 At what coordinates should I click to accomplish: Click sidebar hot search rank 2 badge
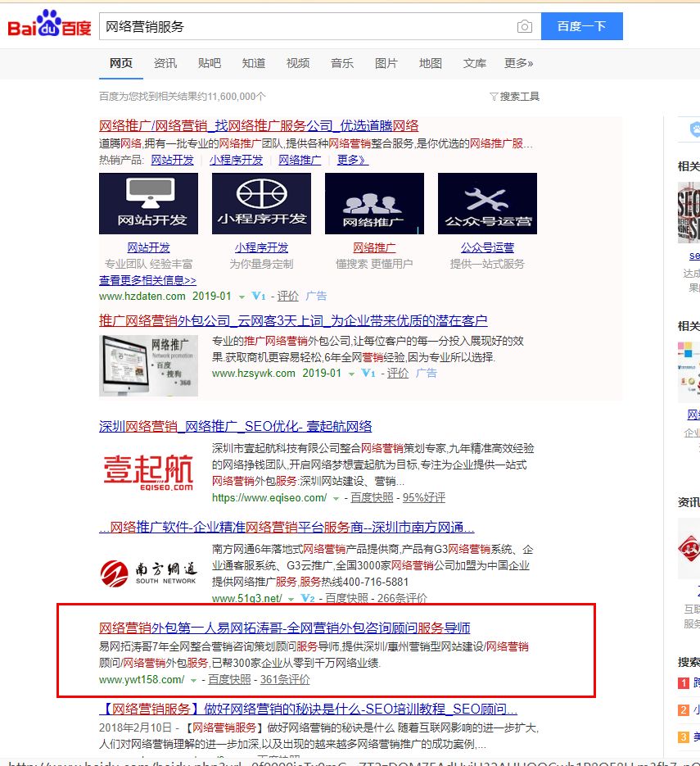[684, 709]
